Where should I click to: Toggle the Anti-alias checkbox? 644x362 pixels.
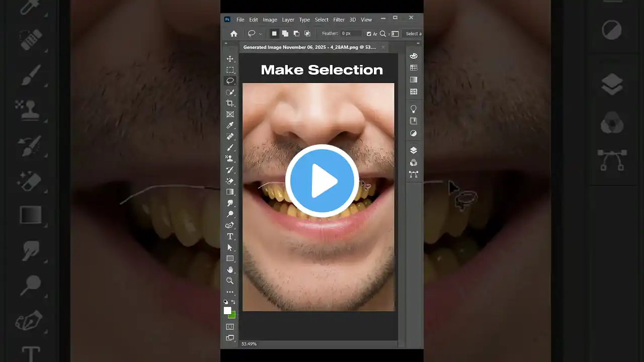(x=369, y=34)
